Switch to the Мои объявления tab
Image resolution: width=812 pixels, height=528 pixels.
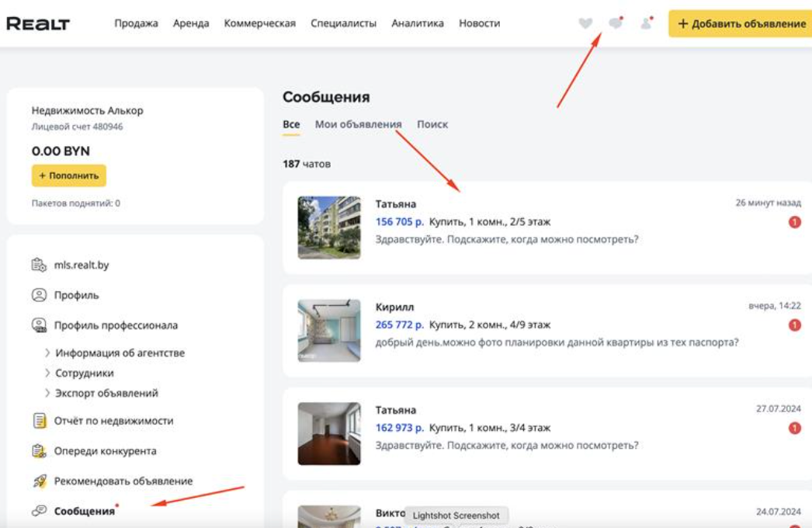coord(359,124)
